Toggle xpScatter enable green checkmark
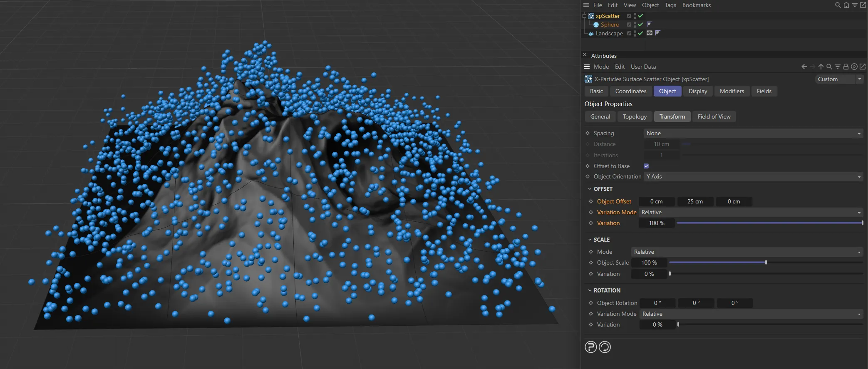868x369 pixels. click(x=641, y=16)
